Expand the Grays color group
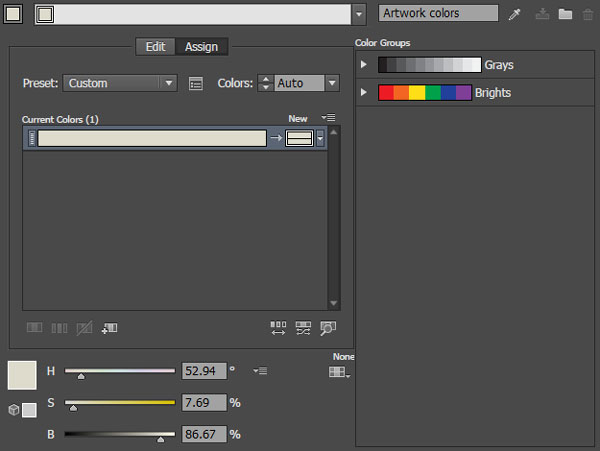600x451 pixels. pyautogui.click(x=364, y=64)
